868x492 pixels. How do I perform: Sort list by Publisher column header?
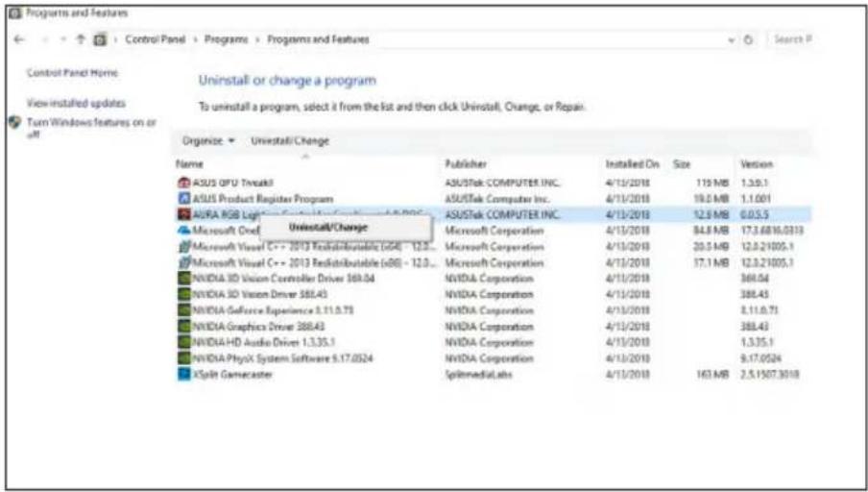pos(466,164)
